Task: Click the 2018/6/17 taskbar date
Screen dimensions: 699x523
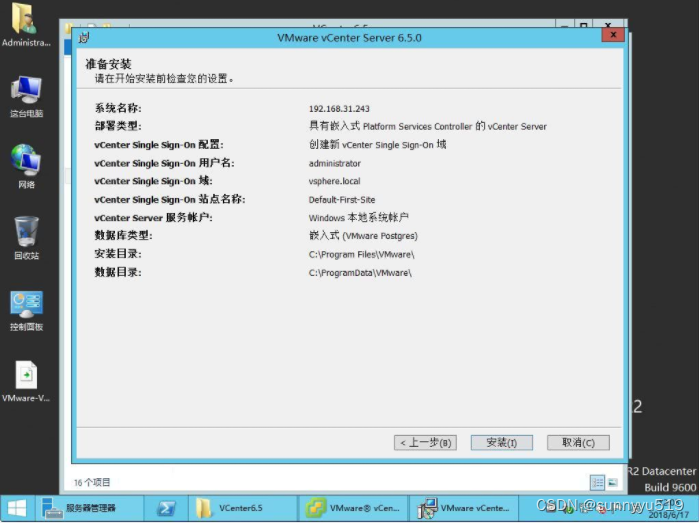Action: (x=669, y=515)
